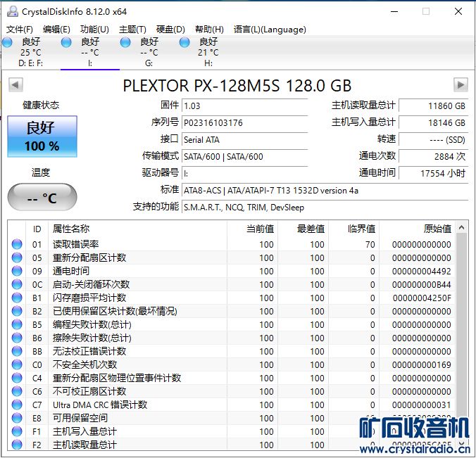Image resolution: width=476 pixels, height=458 pixels.
Task: Open the 主题(T) menu
Action: coord(132,30)
